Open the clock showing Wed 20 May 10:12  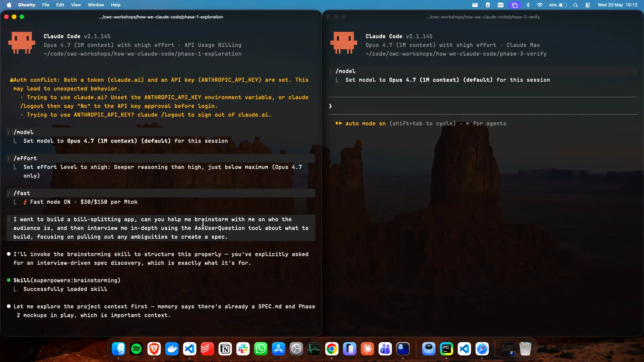pyautogui.click(x=618, y=5)
